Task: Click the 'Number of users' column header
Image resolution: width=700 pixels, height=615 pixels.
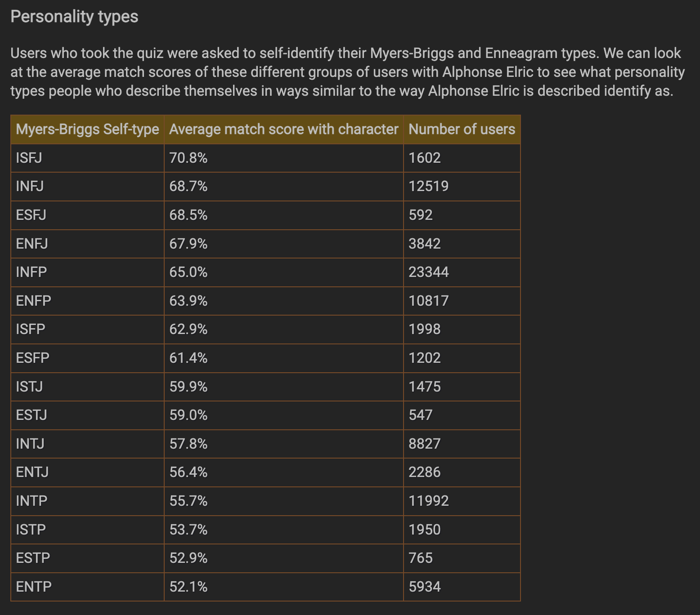Action: [x=462, y=129]
